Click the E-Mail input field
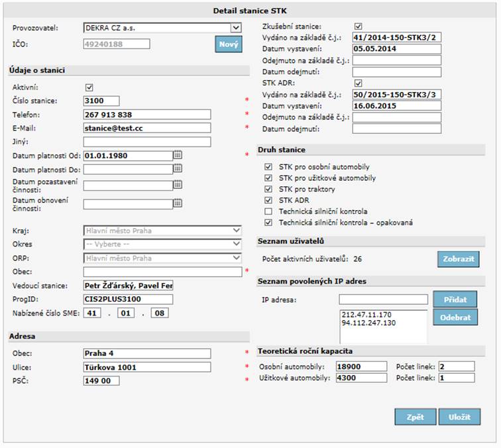This screenshot has height=448, width=501. coord(147,128)
